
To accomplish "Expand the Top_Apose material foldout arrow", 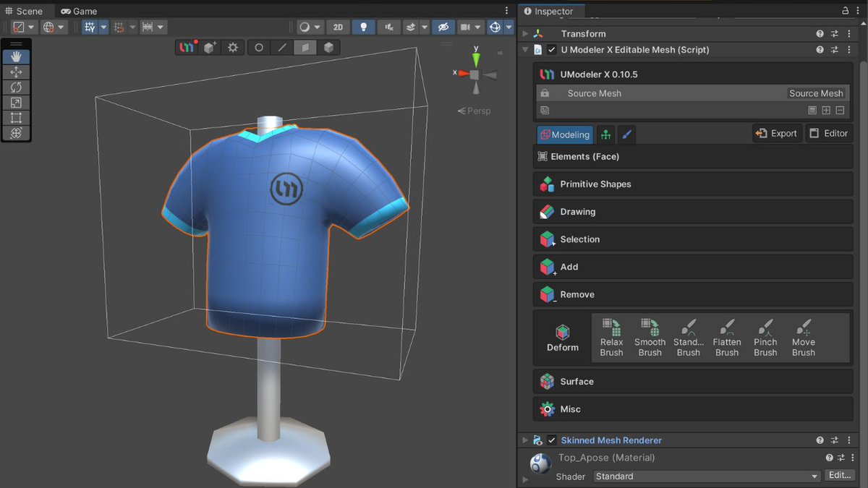I will point(526,479).
